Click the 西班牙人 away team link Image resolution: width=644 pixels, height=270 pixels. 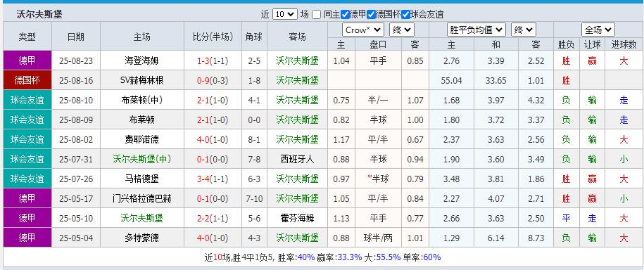coord(297,160)
